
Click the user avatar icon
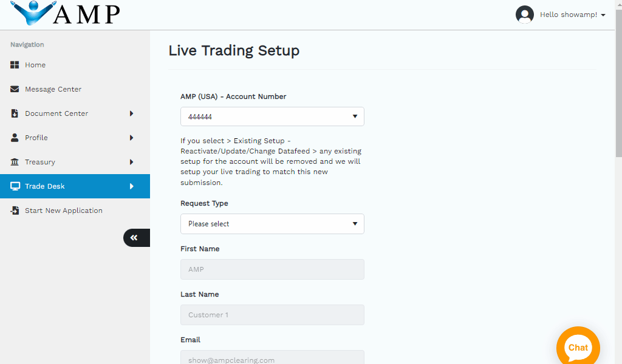click(524, 15)
